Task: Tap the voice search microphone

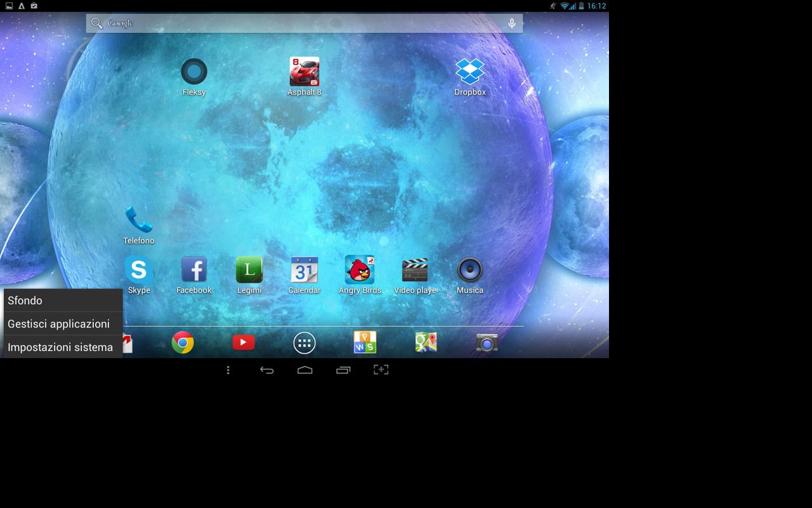Action: [x=512, y=23]
